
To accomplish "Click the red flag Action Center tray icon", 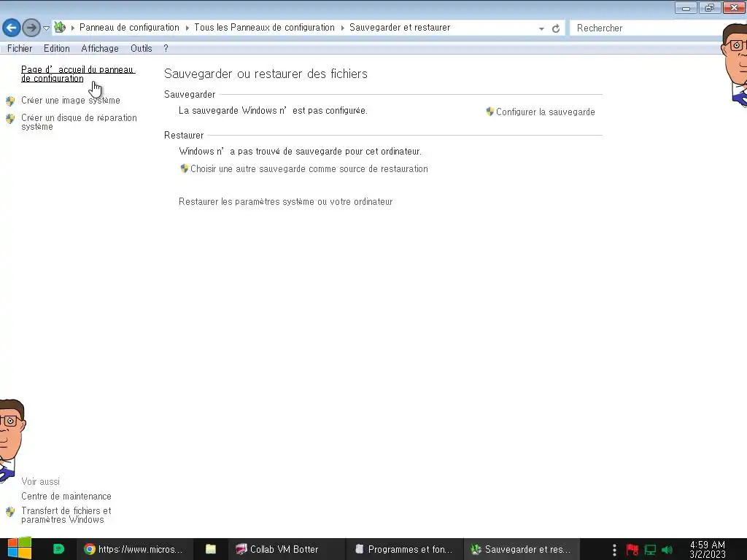I will tap(632, 550).
